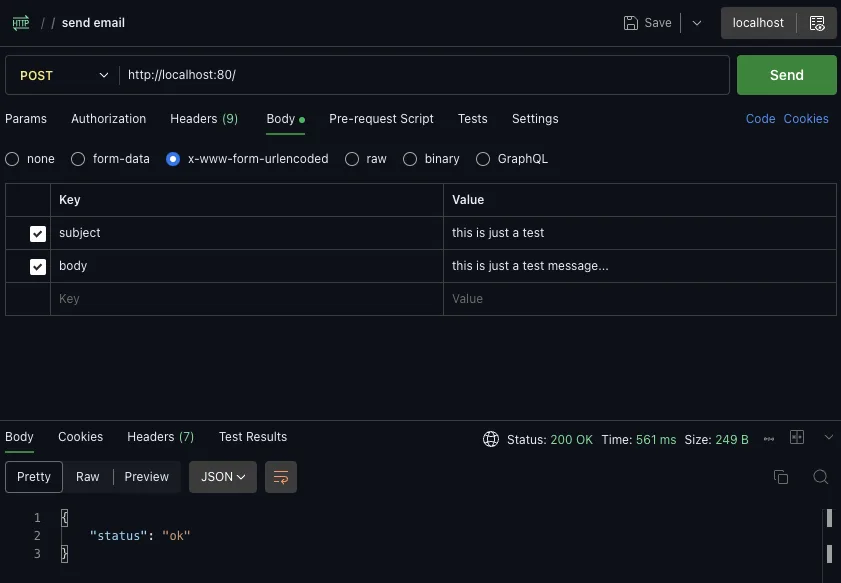The image size is (841, 583).
Task: Click the subject key cell
Action: click(247, 233)
